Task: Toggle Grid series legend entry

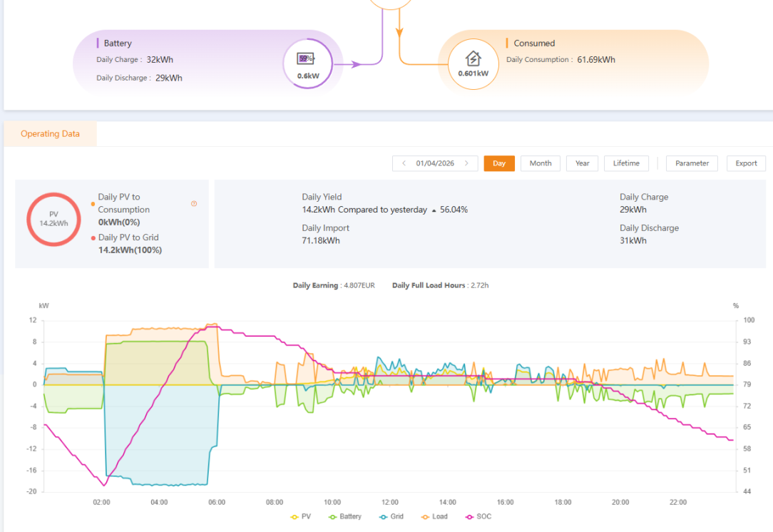Action: click(x=391, y=516)
